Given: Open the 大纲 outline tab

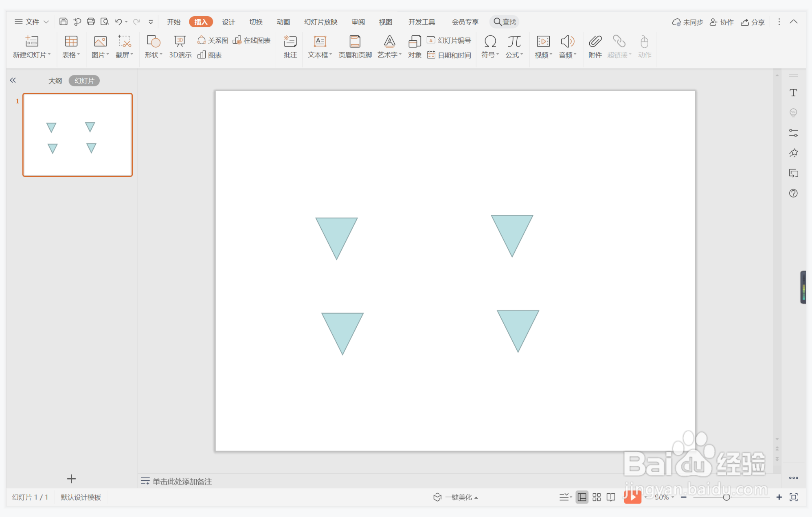Looking at the screenshot, I should point(55,81).
